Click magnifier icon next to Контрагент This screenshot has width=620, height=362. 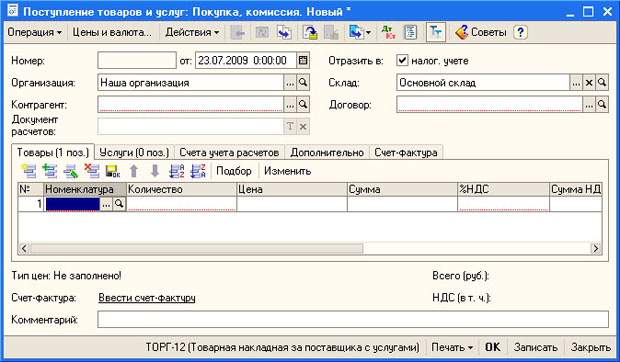coord(303,105)
